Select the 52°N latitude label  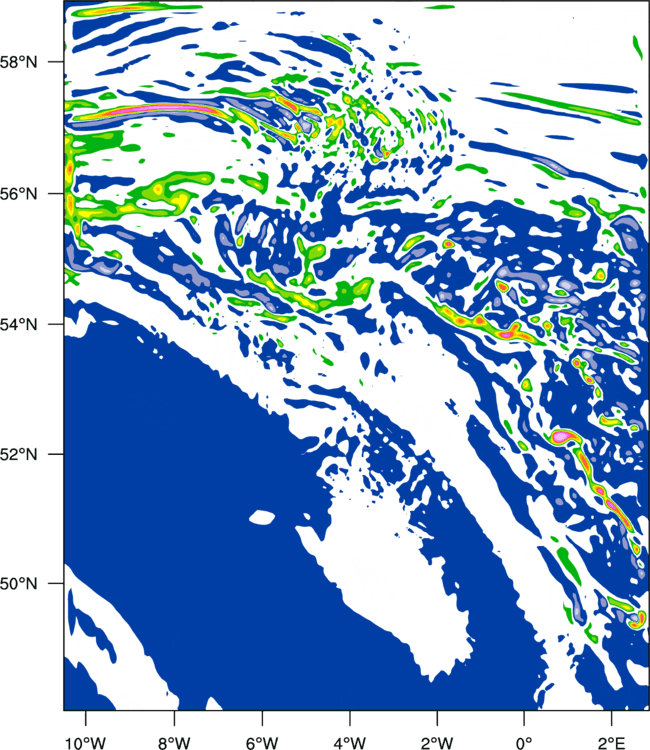(18, 454)
